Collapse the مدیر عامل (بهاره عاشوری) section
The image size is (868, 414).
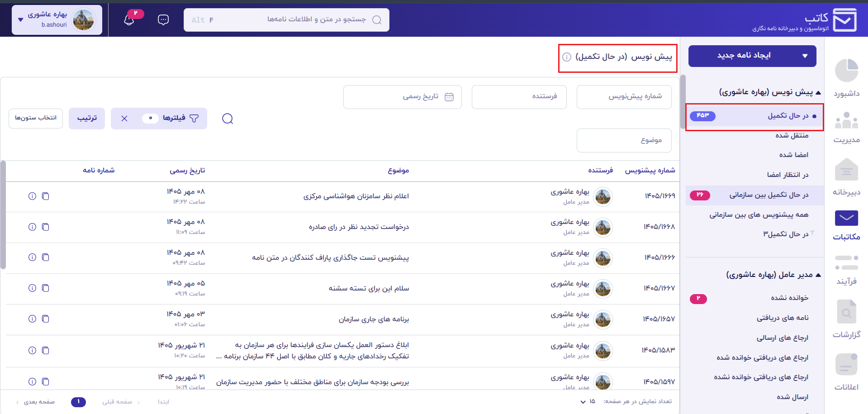click(818, 275)
